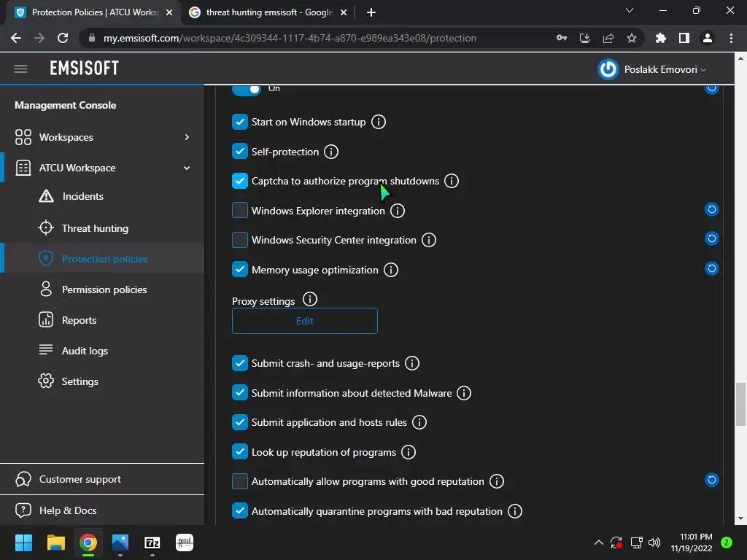Enable Windows Explorer integration
This screenshot has height=560, width=747.
[240, 210]
